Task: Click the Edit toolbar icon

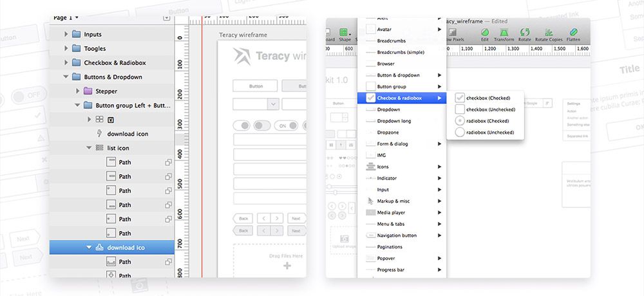Action: point(484,32)
